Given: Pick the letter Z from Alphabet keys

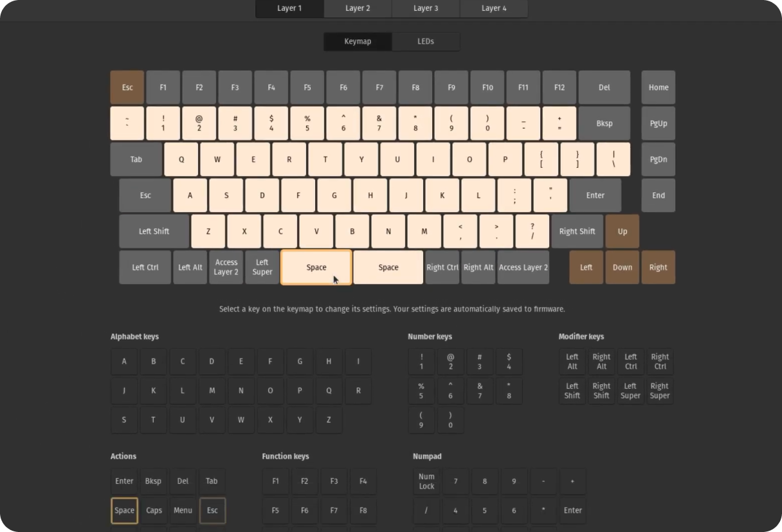Looking at the screenshot, I should [329, 420].
